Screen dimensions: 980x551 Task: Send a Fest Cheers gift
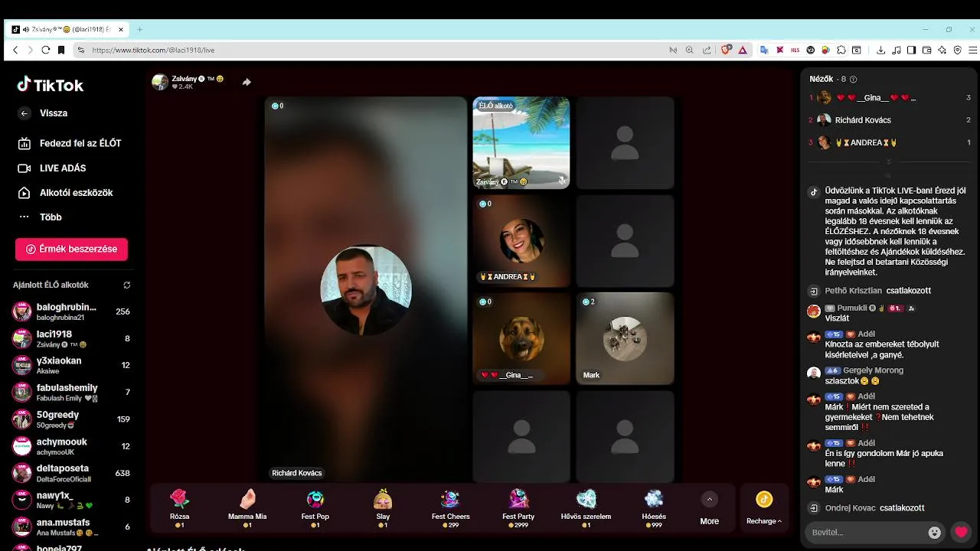tap(450, 508)
